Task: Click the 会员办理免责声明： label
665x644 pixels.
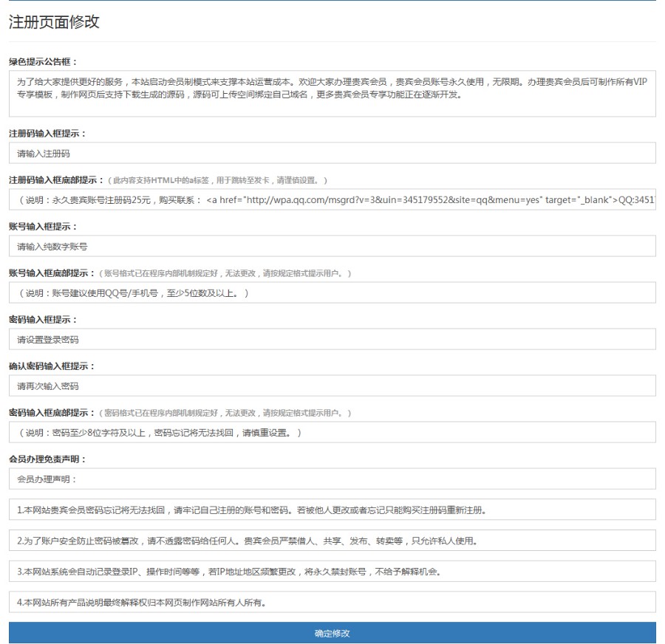Action: coord(47,459)
